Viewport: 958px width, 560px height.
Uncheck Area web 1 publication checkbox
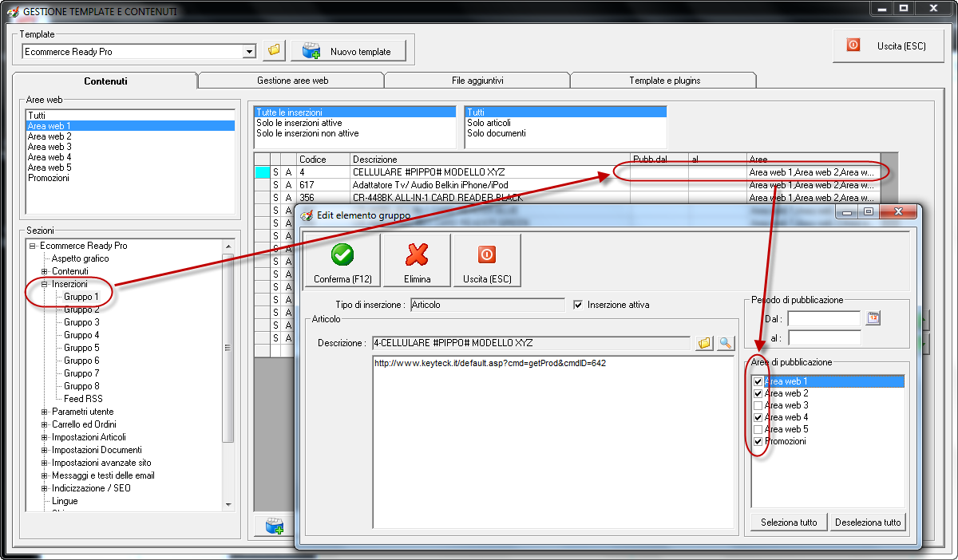758,382
